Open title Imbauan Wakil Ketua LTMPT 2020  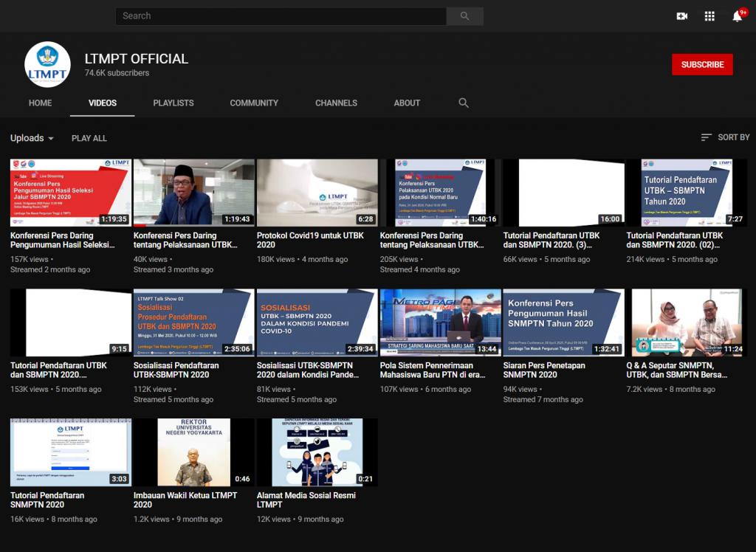185,500
